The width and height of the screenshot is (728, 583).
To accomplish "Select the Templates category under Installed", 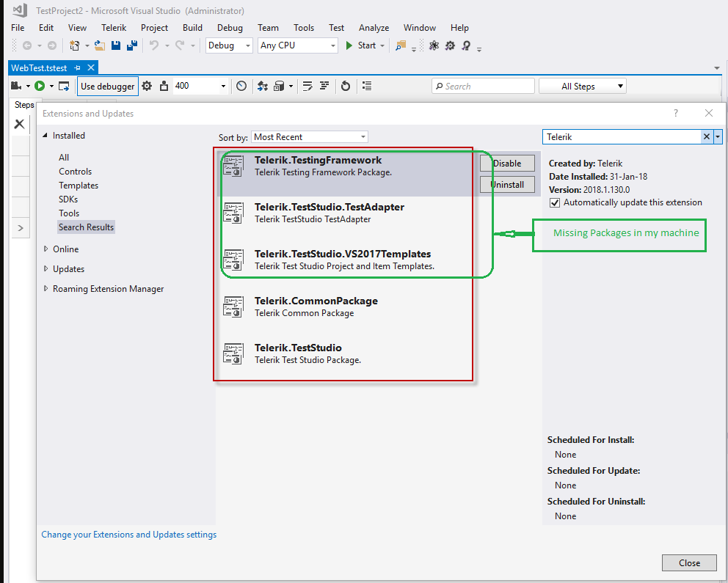I will [79, 186].
